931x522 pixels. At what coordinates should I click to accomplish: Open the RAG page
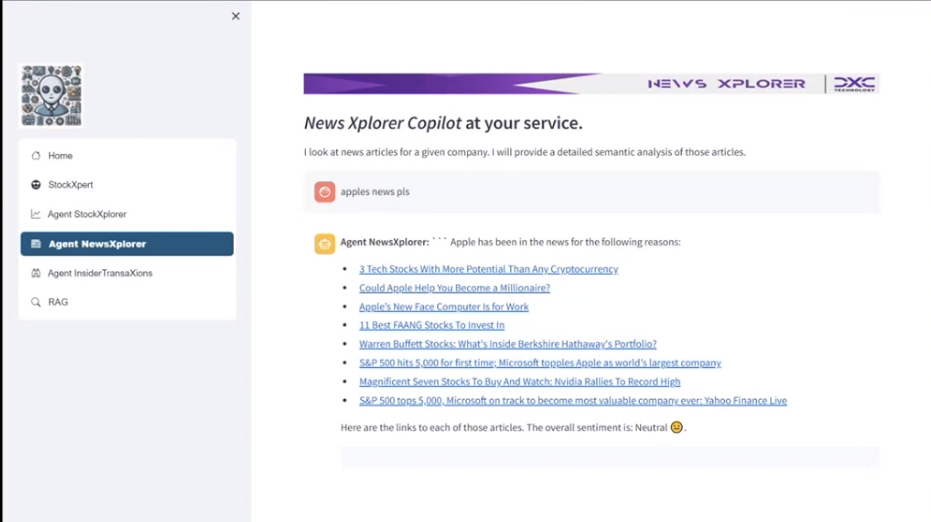[127, 302]
